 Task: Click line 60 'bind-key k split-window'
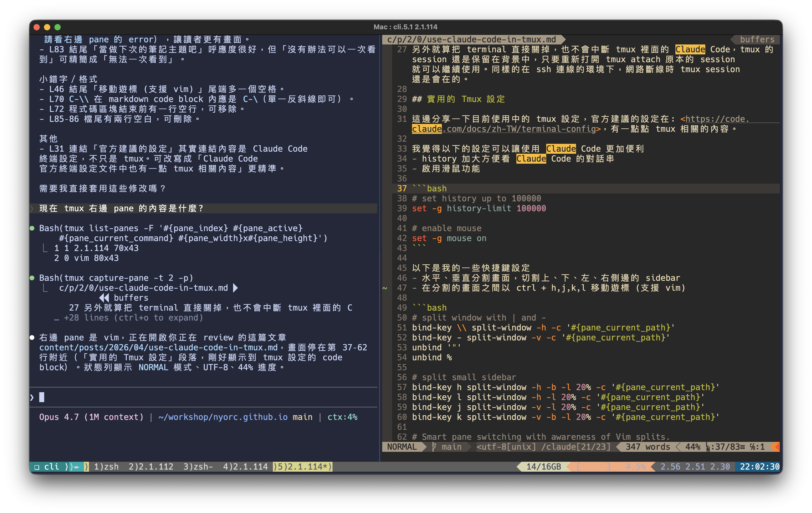click(x=566, y=417)
